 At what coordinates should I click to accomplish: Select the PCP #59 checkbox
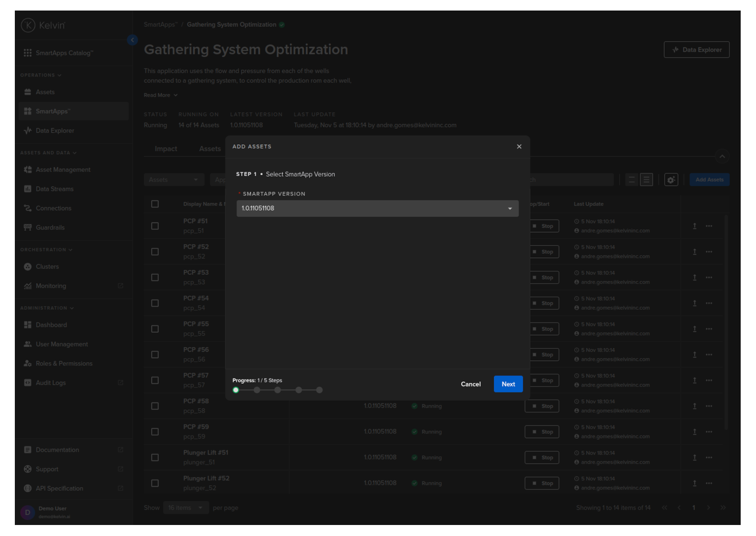pos(155,432)
